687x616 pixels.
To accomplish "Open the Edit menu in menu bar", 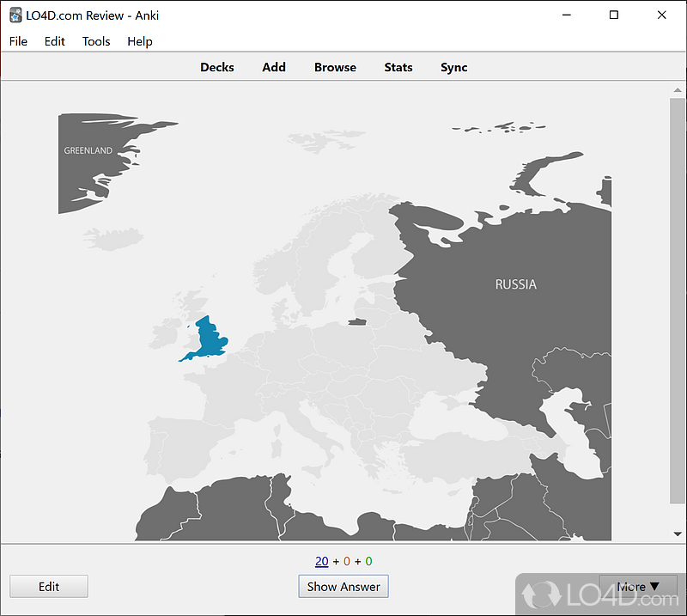I will 55,41.
